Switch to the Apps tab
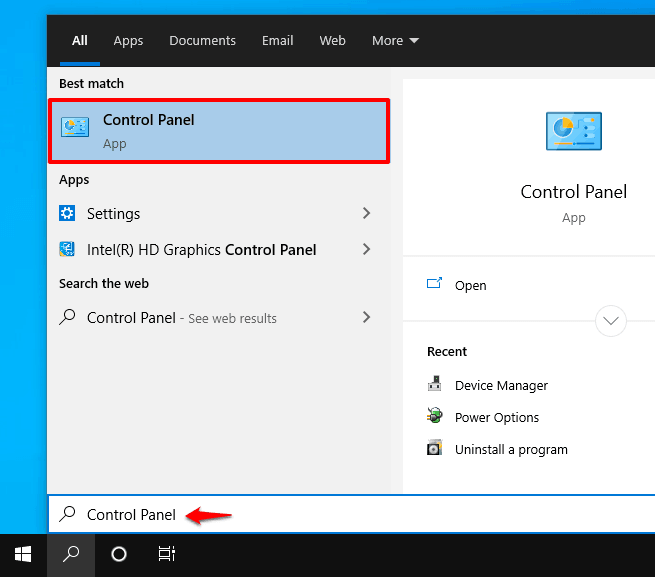 click(128, 41)
